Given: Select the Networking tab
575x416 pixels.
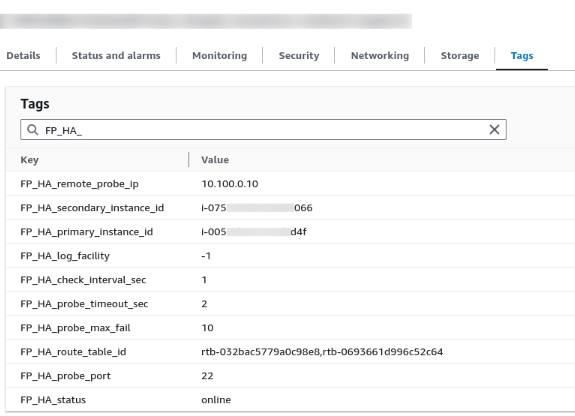Looking at the screenshot, I should point(380,56).
